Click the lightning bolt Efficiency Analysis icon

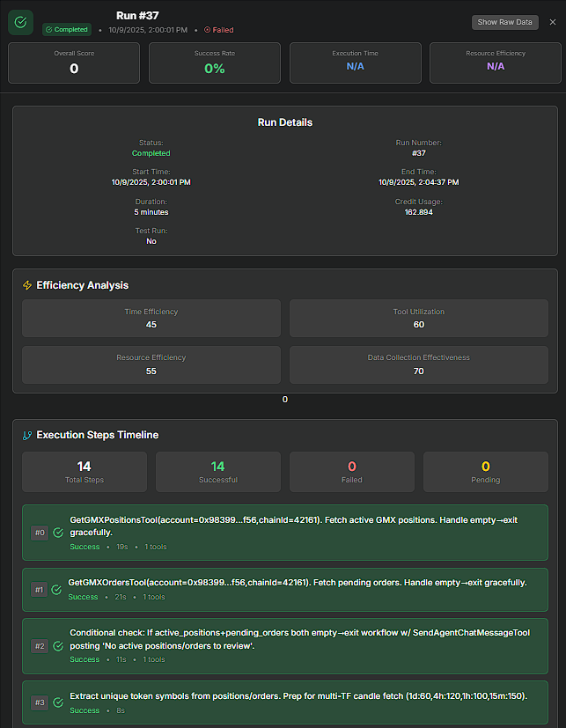point(27,285)
